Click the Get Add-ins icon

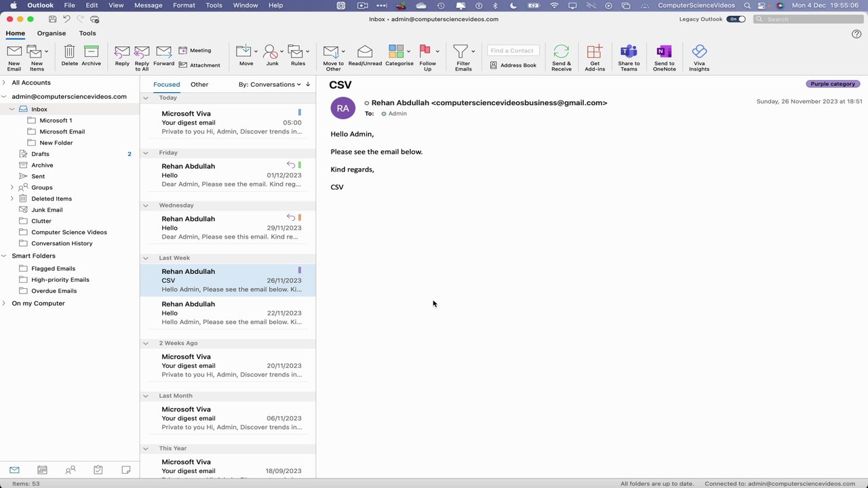[595, 52]
